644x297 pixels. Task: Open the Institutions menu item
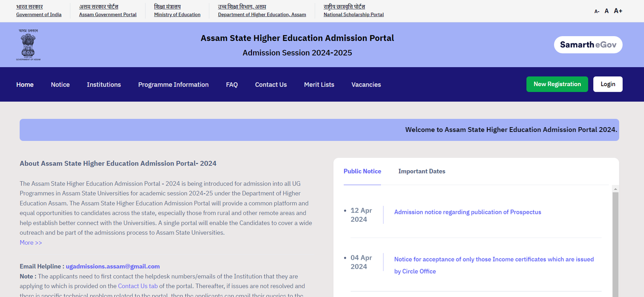pos(104,85)
